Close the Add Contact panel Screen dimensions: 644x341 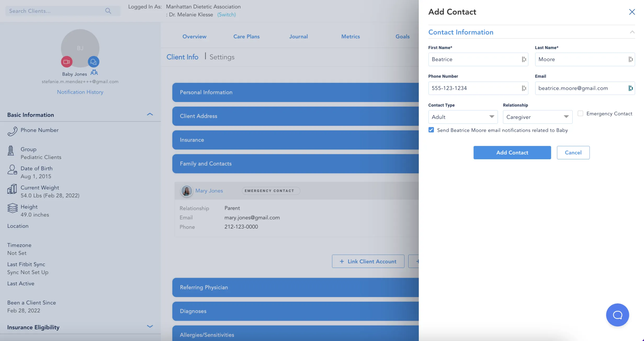tap(632, 12)
